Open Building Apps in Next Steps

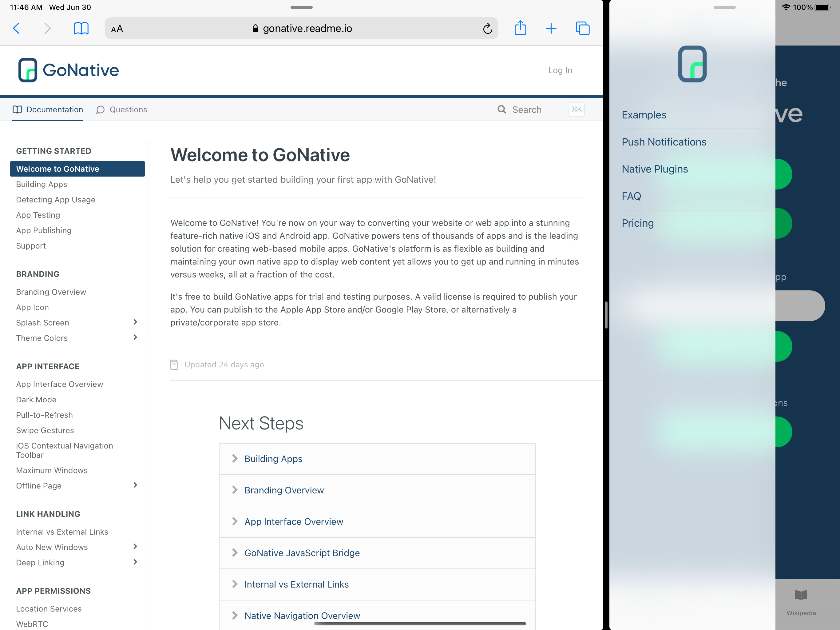pos(377,459)
